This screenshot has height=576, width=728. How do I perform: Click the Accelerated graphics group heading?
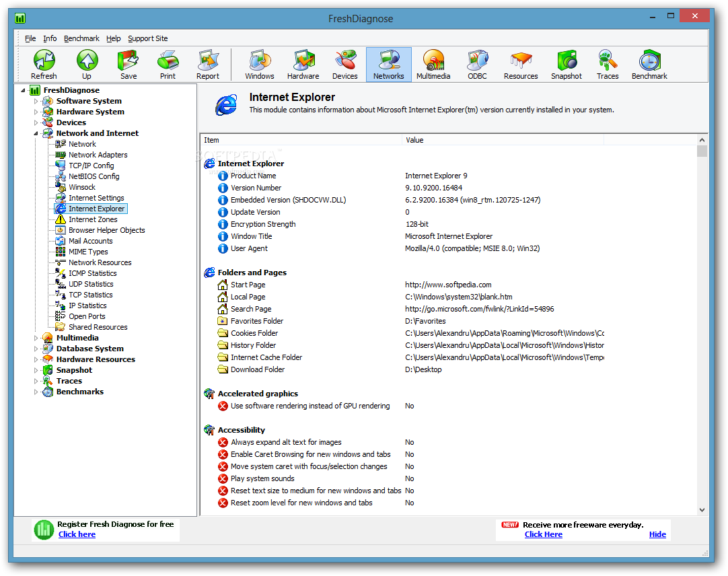(258, 394)
